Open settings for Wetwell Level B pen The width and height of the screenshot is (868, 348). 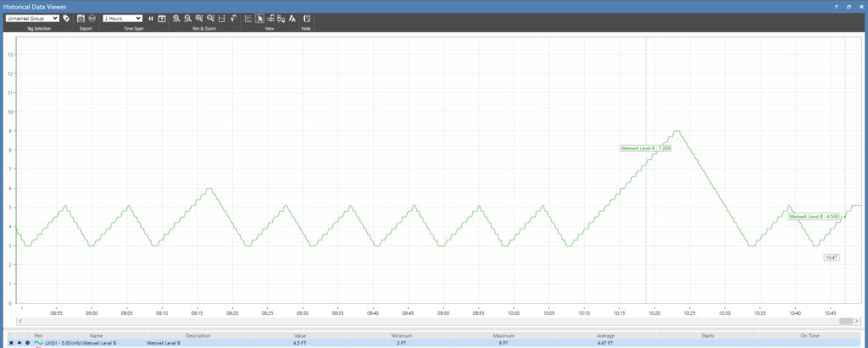click(x=28, y=343)
